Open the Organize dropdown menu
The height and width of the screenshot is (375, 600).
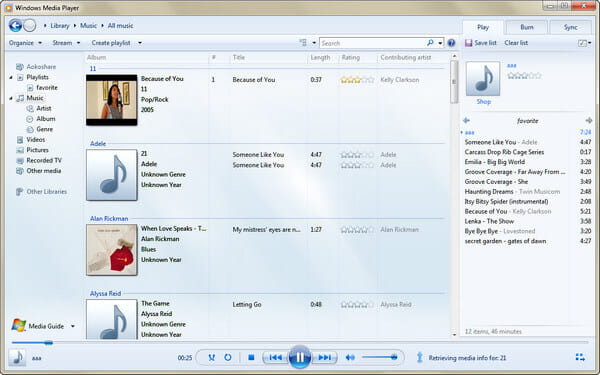[25, 43]
